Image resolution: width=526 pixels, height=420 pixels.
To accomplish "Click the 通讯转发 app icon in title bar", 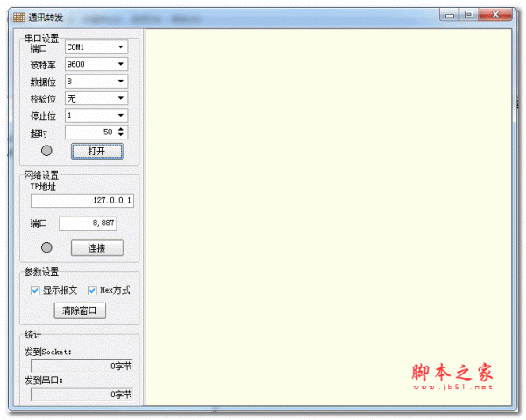I will (19, 18).
